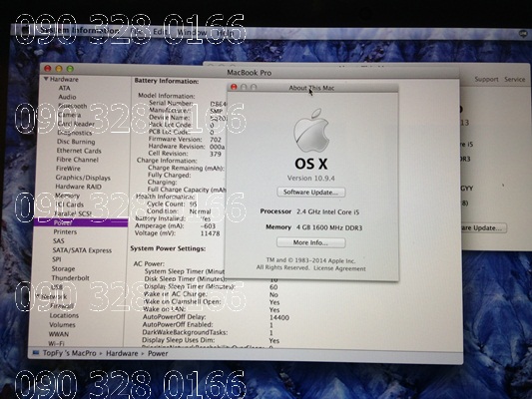Click Power in the path bar

(x=158, y=353)
